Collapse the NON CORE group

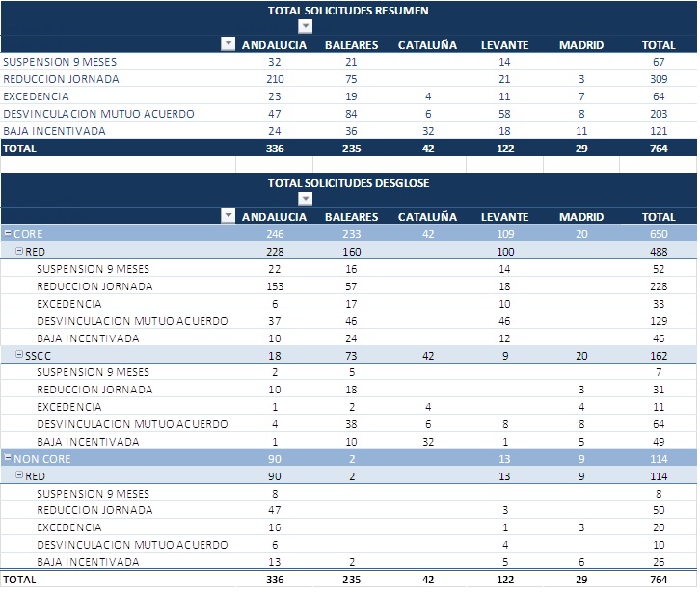tap(8, 457)
